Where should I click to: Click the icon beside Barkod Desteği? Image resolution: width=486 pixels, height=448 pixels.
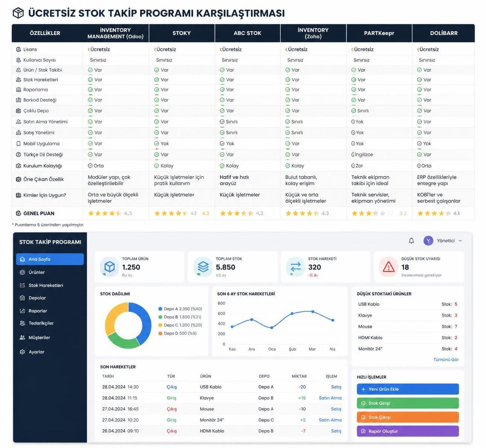pos(19,100)
